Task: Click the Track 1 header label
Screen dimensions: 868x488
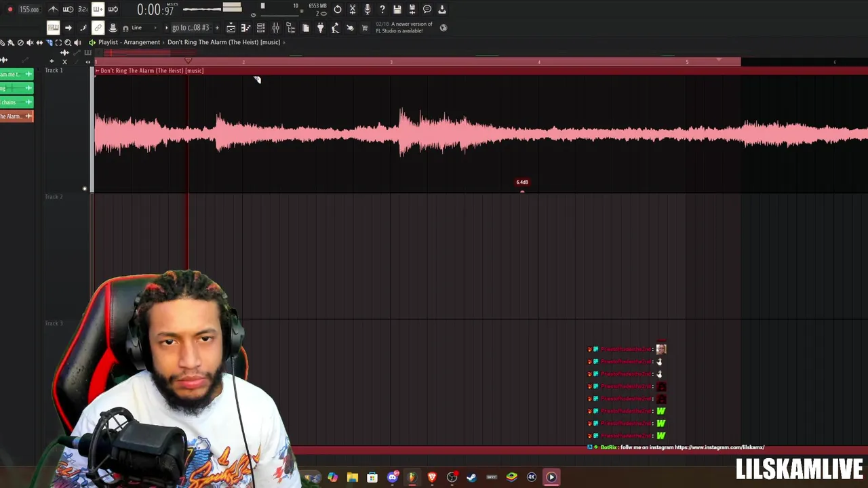Action: click(54, 70)
